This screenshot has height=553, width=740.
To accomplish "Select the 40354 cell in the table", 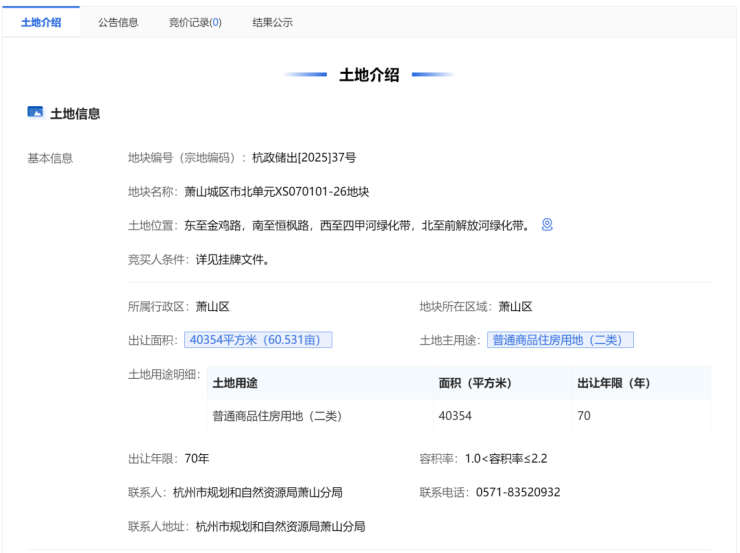I will point(455,416).
